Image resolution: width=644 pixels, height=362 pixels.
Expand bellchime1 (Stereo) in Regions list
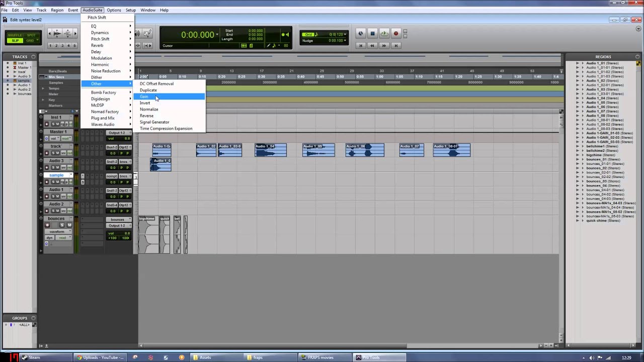(x=583, y=146)
